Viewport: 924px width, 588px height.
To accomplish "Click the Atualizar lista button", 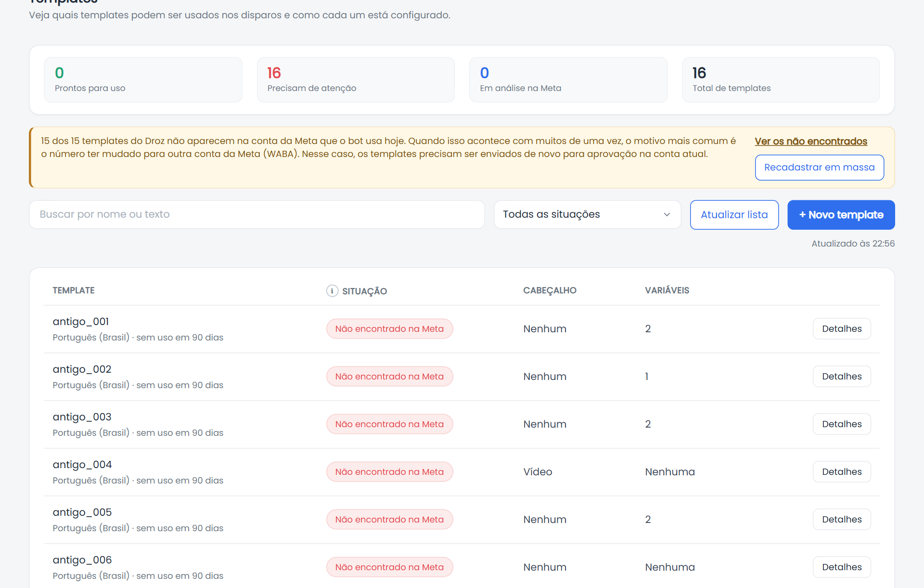I will click(x=734, y=215).
